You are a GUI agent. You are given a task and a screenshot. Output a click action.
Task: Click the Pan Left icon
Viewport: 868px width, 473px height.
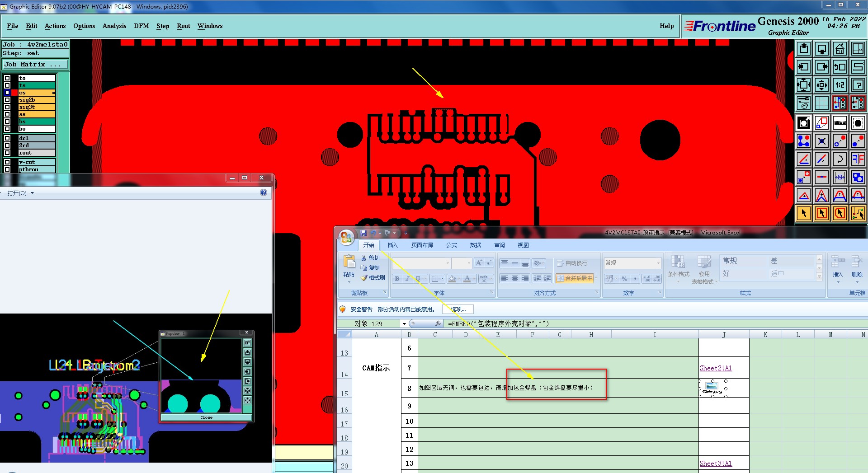coord(804,67)
